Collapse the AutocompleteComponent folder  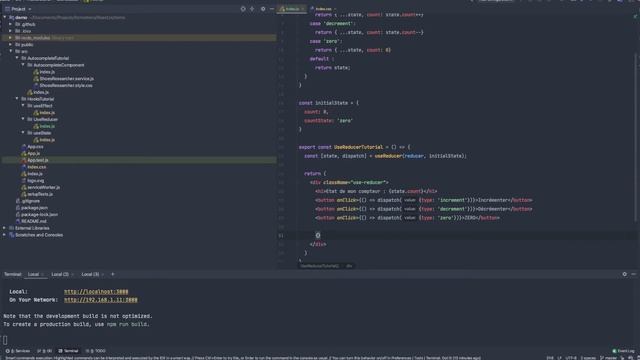23,65
